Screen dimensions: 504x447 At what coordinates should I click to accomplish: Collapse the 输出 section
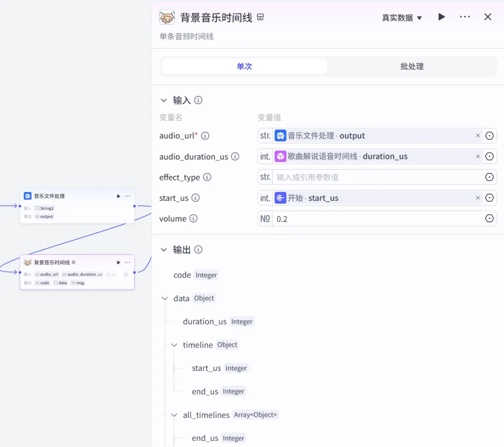164,250
